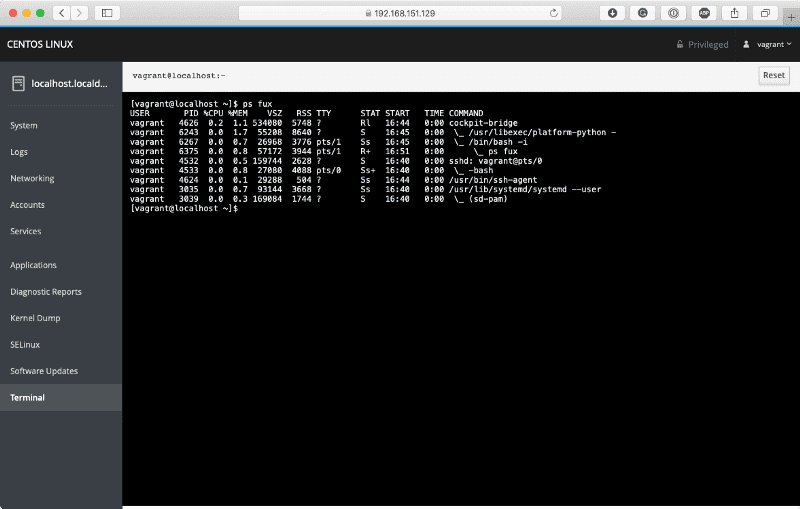Screen dimensions: 800x509
Task: Click the Safari back arrow button
Action: click(60, 13)
